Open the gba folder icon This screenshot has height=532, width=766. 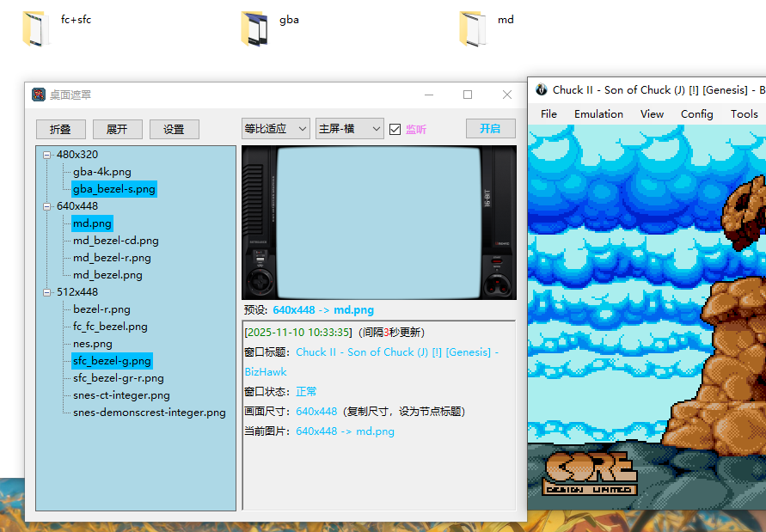[x=254, y=28]
